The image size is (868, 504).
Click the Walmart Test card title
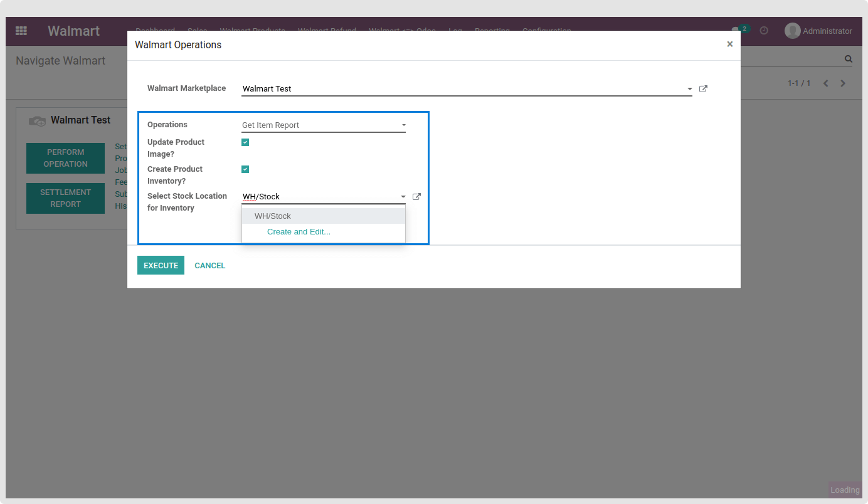[80, 120]
